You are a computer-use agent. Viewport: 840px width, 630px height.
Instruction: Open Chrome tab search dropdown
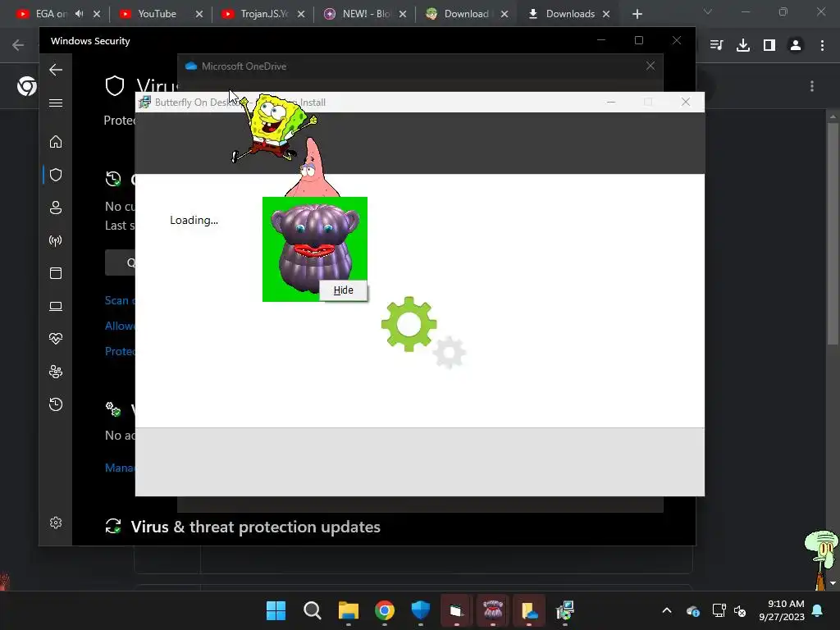[708, 11]
